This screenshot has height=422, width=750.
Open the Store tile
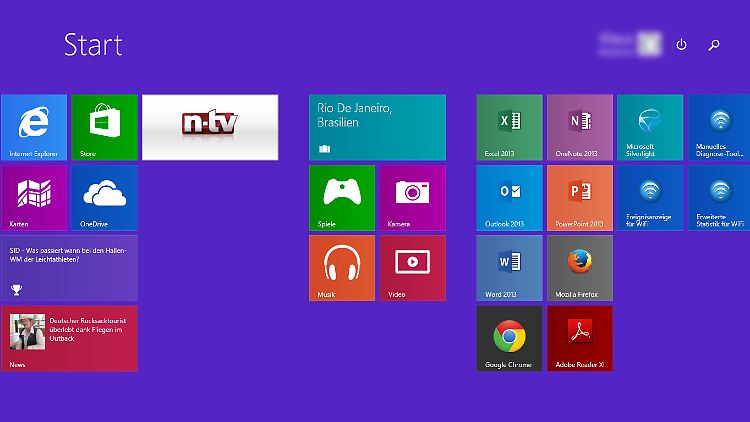click(x=105, y=127)
